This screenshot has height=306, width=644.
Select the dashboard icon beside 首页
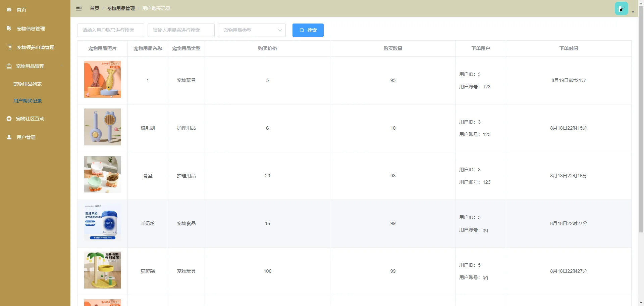click(x=9, y=9)
